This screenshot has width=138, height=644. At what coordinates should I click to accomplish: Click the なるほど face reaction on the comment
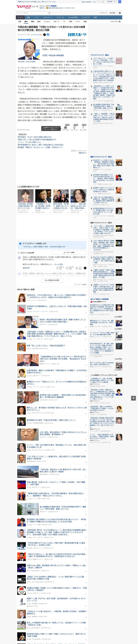[70, 268]
